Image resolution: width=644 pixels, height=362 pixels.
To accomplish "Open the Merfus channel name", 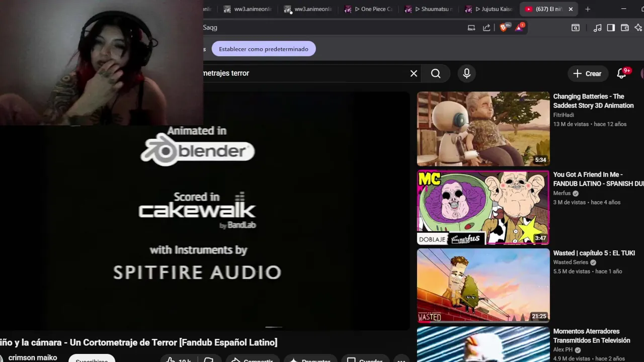I will 562,193.
